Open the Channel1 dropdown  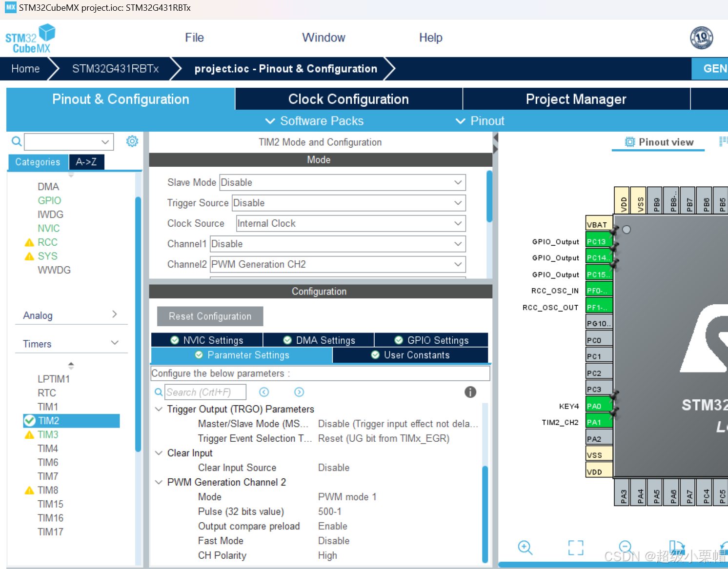tap(338, 244)
